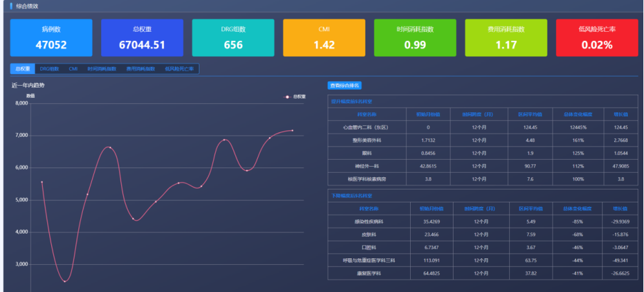Click the red 低风险死亡率 0.02% card
644x292 pixels.
click(597, 38)
